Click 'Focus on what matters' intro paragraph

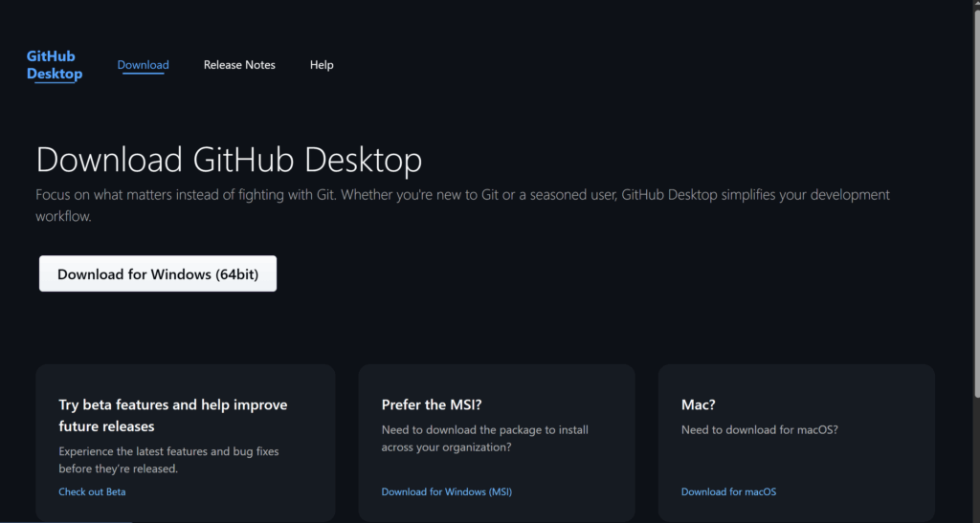point(462,206)
